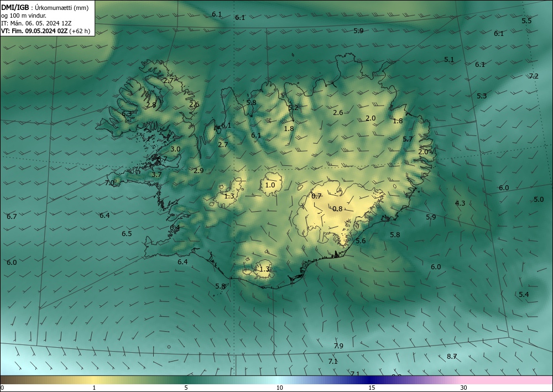Select the 'IT: Mán. 06. 05. 2024 12Z' line

click(36, 23)
